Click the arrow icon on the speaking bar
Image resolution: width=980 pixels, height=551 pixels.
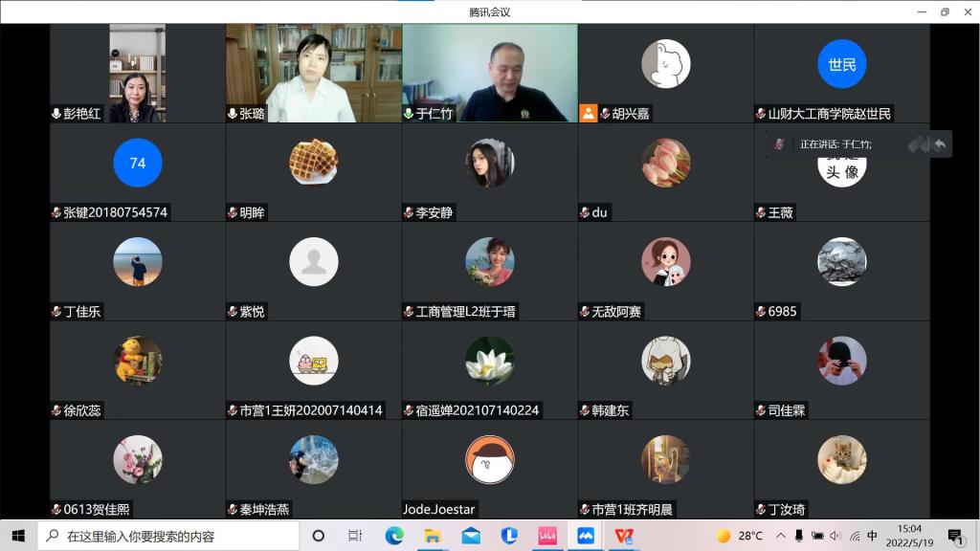940,144
